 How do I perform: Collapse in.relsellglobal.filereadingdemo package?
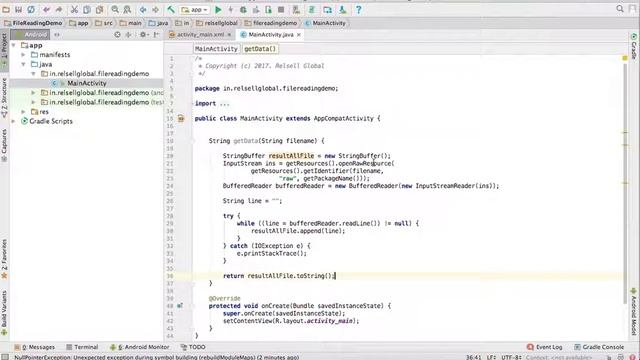click(x=33, y=74)
